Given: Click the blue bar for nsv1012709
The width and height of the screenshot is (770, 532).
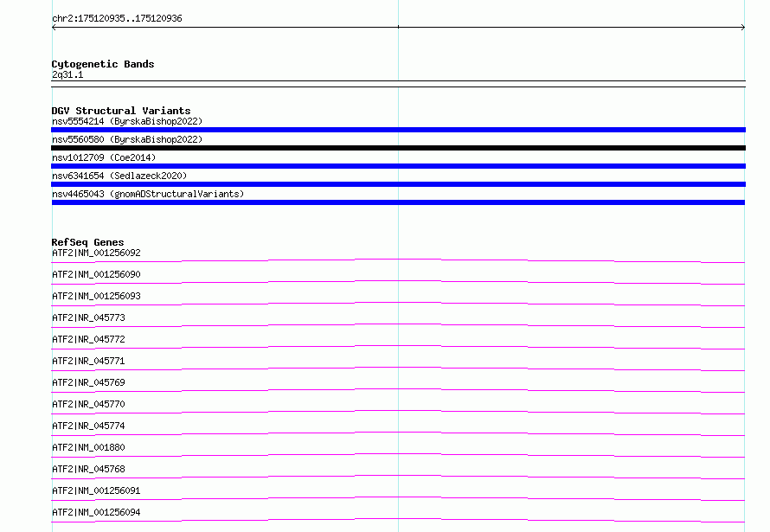Looking at the screenshot, I should [x=398, y=166].
